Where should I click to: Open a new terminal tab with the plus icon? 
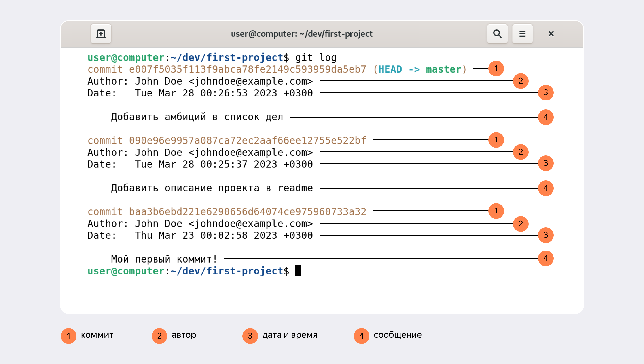101,34
